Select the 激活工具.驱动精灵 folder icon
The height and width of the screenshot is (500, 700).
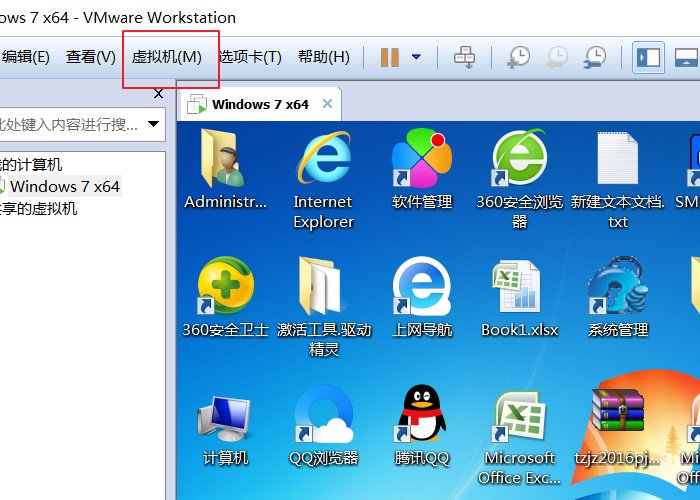[x=324, y=307]
